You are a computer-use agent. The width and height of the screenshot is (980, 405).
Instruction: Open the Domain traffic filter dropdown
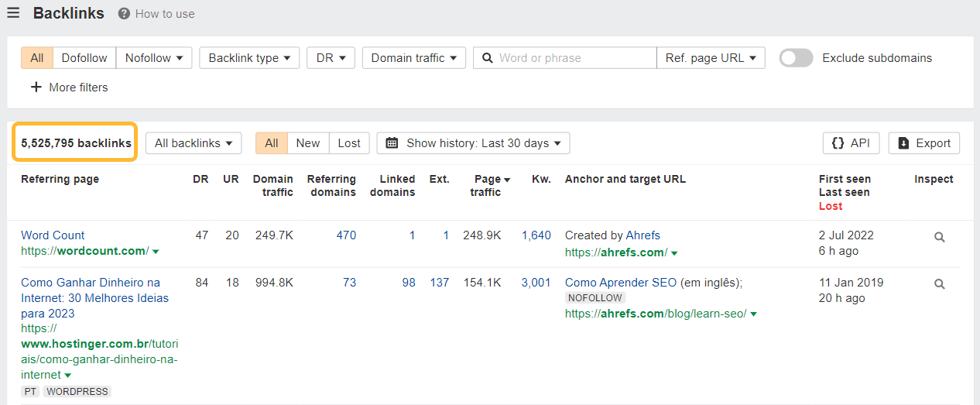click(x=413, y=58)
